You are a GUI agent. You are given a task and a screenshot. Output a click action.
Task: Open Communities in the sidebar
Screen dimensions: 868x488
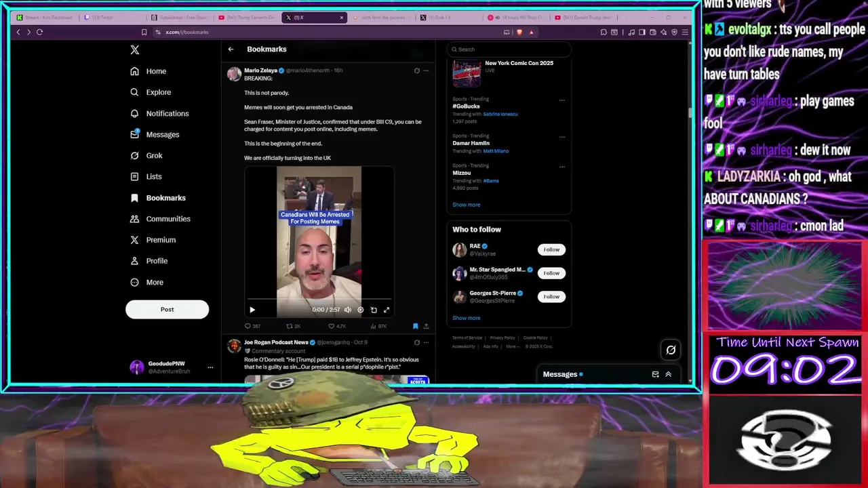click(160, 219)
